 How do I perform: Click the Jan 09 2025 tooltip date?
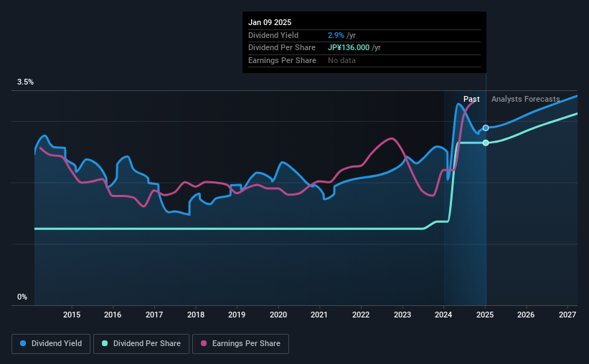coord(270,22)
